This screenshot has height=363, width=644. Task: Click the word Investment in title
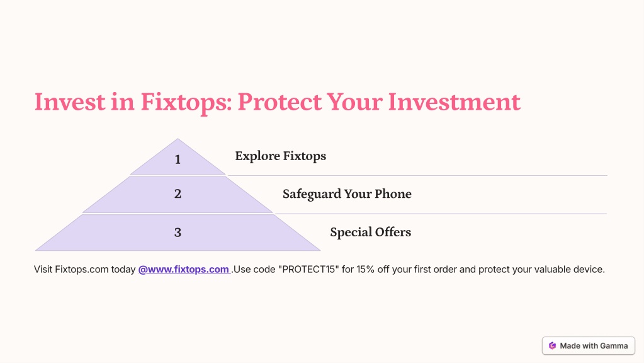click(455, 102)
